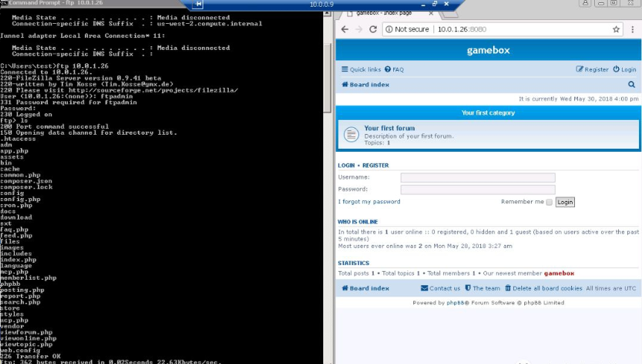
Task: Submit with the Login button
Action: coord(565,202)
